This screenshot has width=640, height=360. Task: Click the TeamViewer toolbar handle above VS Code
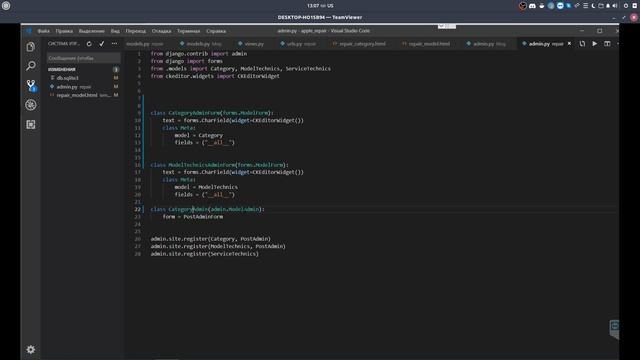click(447, 26)
